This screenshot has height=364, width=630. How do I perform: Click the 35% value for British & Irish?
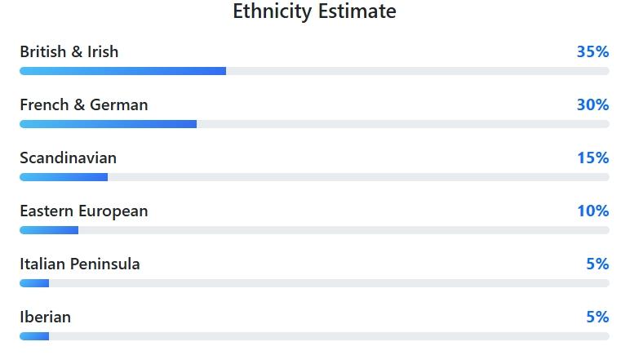coord(592,51)
